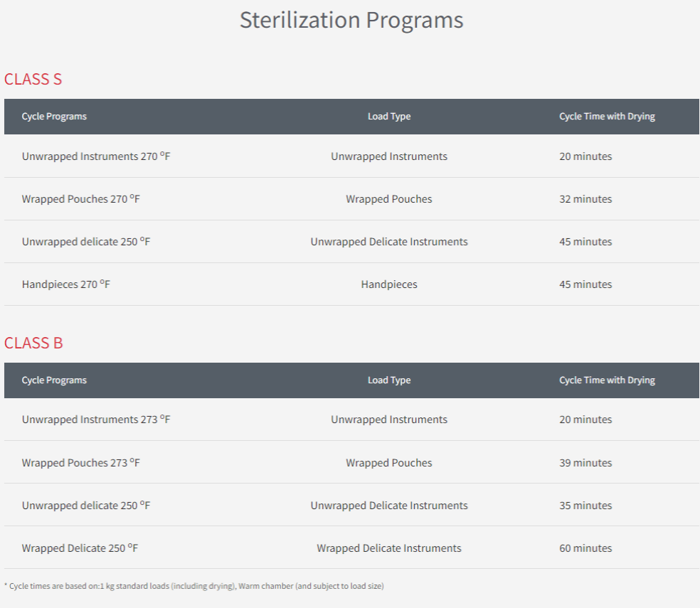700x608 pixels.
Task: Click the 35 minutes cycle time cell
Action: tap(585, 506)
